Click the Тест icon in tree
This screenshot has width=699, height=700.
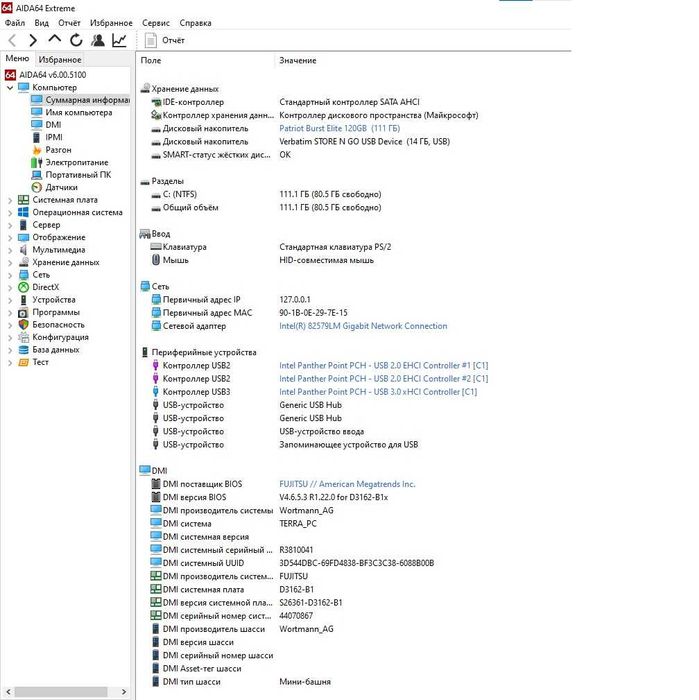[x=23, y=362]
